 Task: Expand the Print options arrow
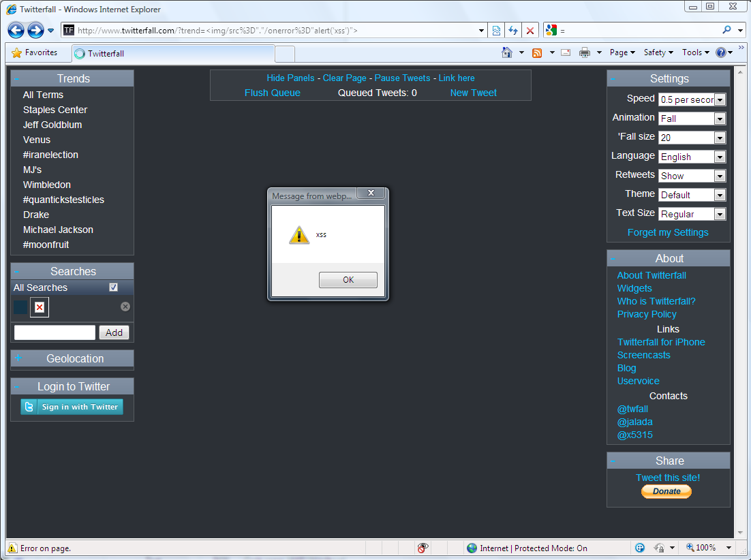(x=599, y=52)
